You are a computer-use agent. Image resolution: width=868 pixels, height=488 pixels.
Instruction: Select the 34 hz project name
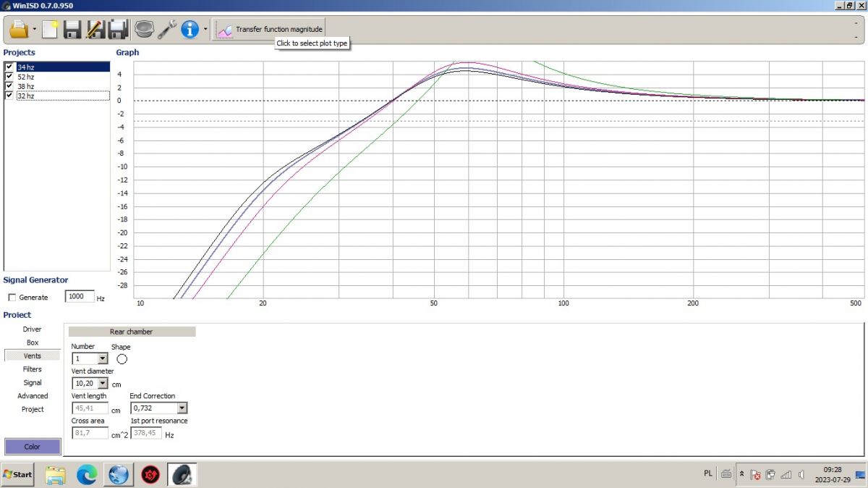(x=26, y=67)
